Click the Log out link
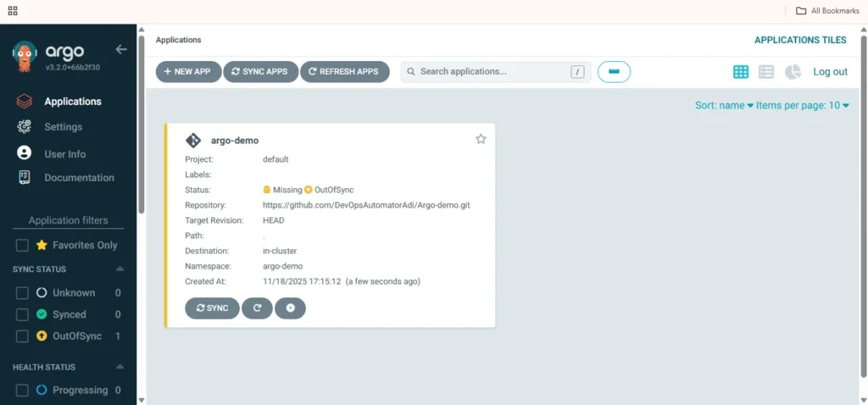The height and width of the screenshot is (405, 868). 830,72
